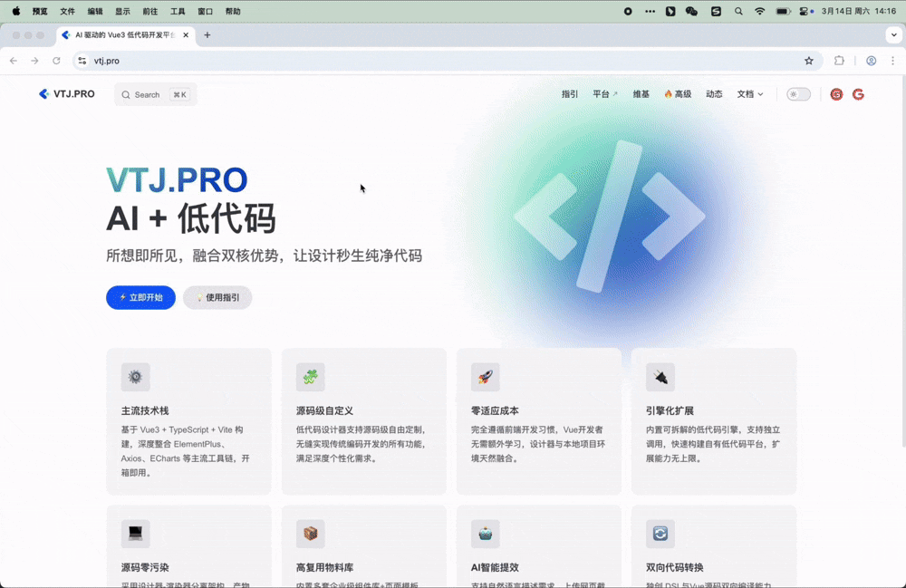Image resolution: width=906 pixels, height=588 pixels.
Task: Click the page vertical scrollbar
Action: (903, 261)
